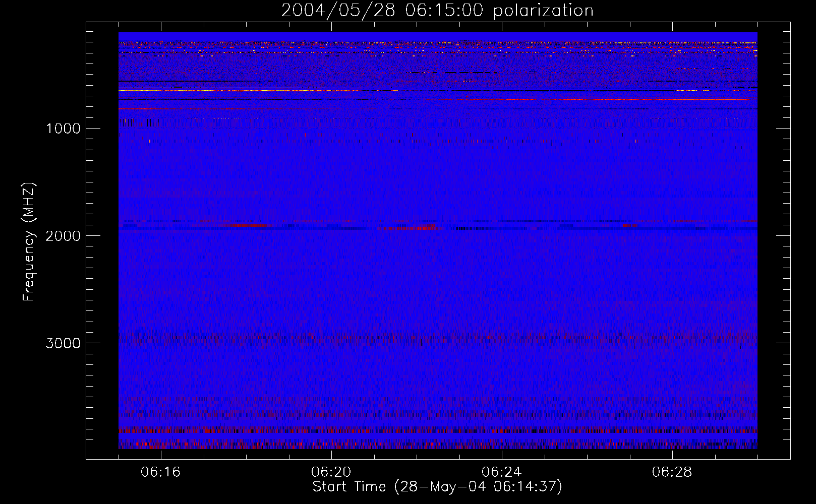Select the 'Frequency (MHZ)' y-axis label
Image resolution: width=816 pixels, height=504 pixels.
pos(29,242)
